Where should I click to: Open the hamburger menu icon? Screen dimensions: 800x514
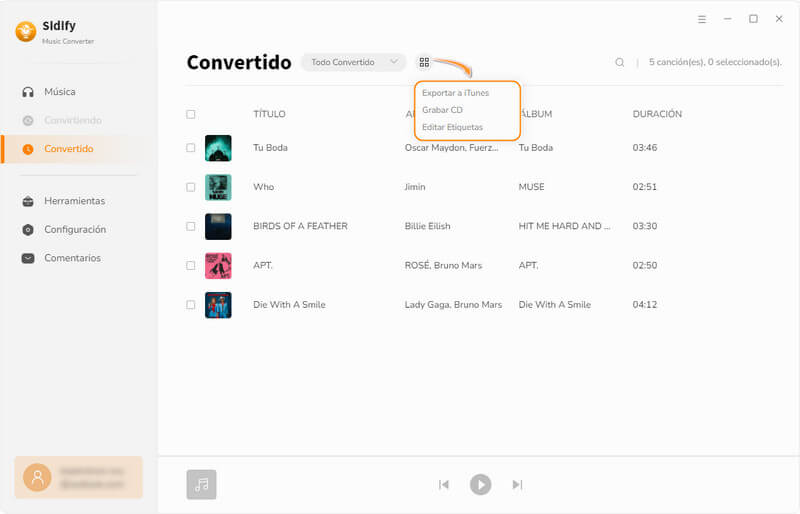point(702,19)
